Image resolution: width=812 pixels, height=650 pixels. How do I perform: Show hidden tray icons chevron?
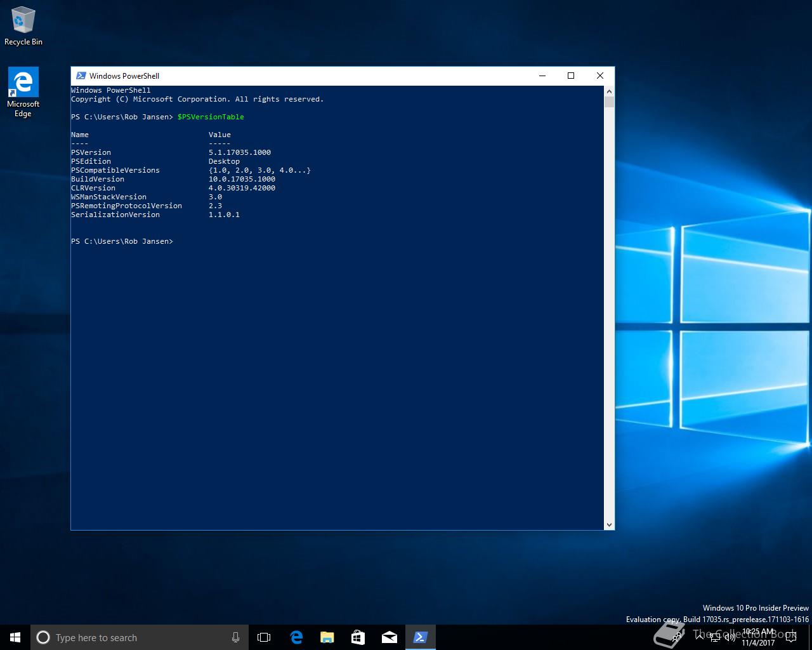click(699, 637)
